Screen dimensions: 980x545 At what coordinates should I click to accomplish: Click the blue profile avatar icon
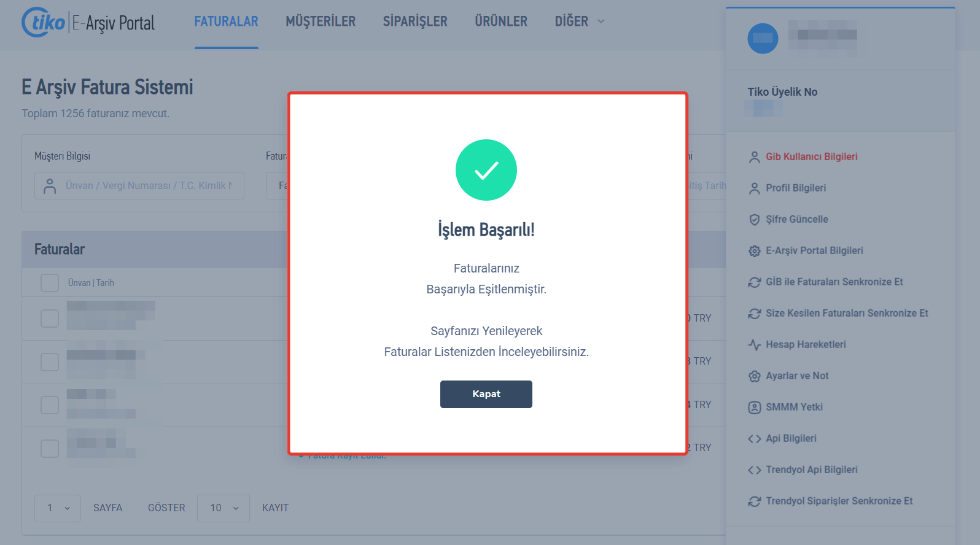click(763, 38)
